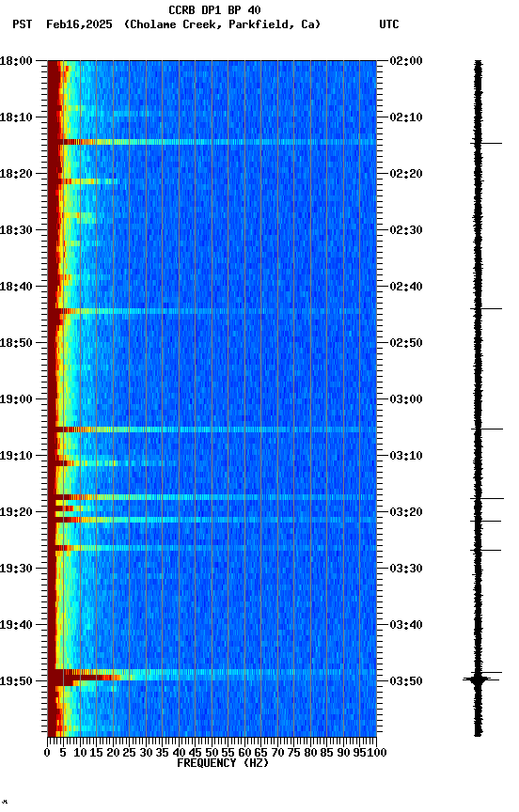
Task: Click the title text 'CCRB DP1 BP 40'
Action: pyautogui.click(x=214, y=10)
